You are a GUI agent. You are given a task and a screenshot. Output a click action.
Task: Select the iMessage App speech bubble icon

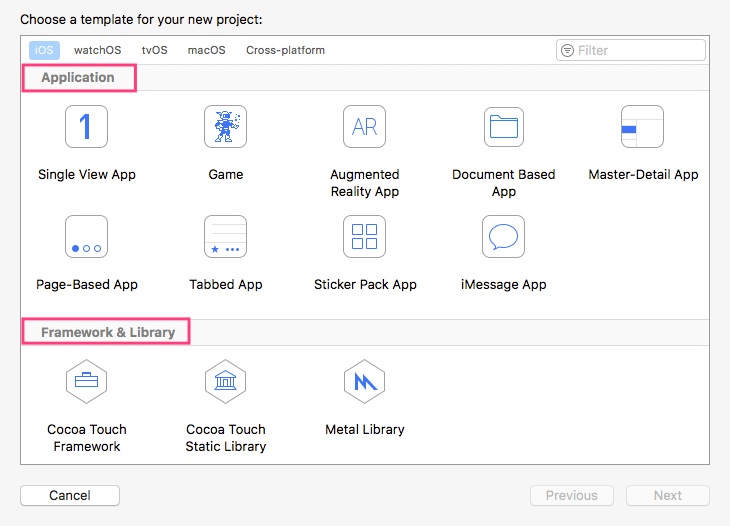point(503,236)
